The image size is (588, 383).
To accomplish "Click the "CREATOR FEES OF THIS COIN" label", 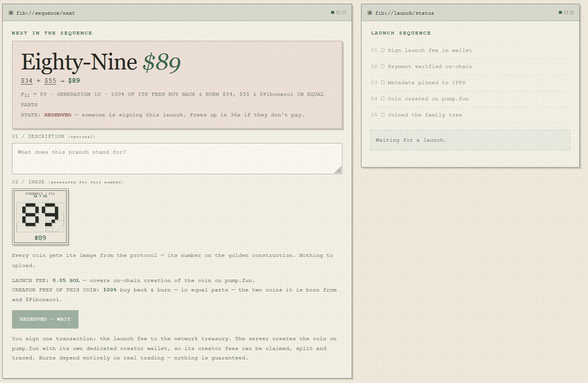I will [x=55, y=290].
